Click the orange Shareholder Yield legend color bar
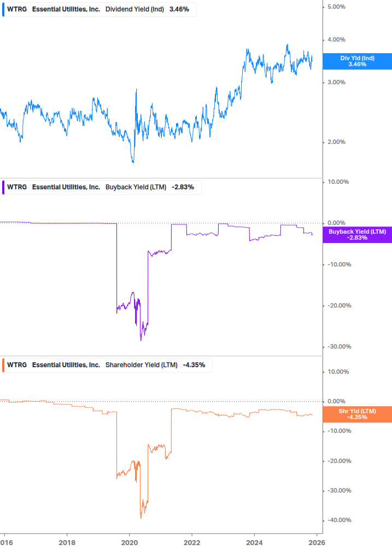392x550 pixels. (3, 365)
